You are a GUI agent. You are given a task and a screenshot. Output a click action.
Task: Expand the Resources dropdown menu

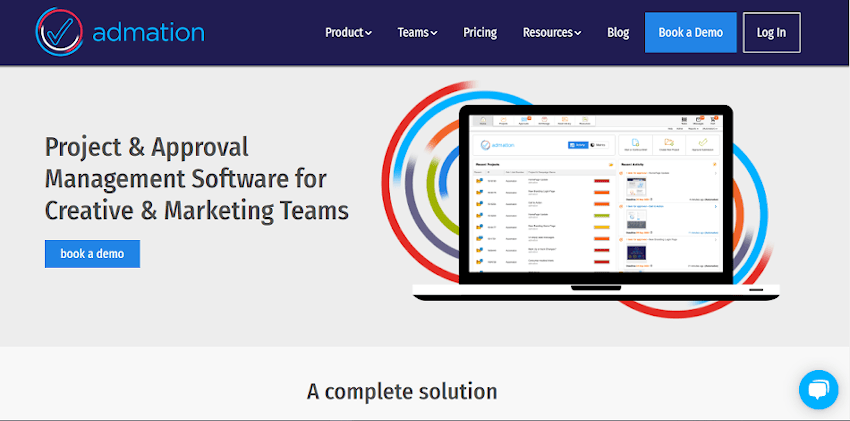[x=552, y=33]
